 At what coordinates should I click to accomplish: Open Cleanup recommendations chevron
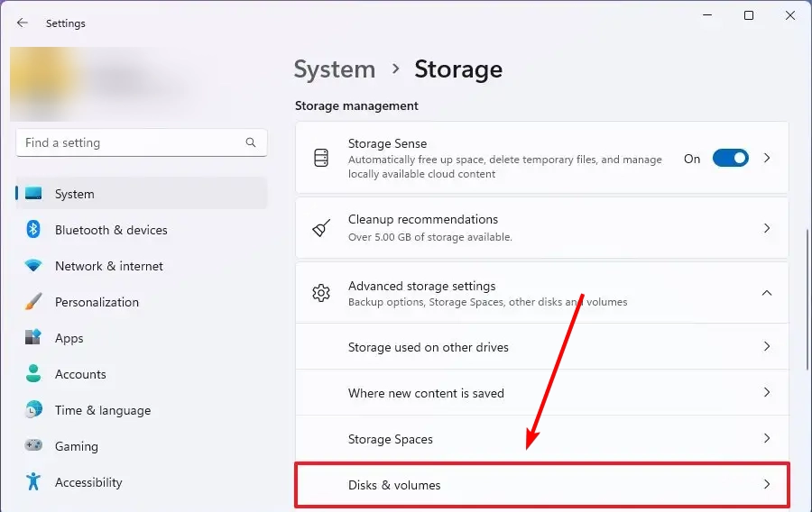click(x=767, y=228)
